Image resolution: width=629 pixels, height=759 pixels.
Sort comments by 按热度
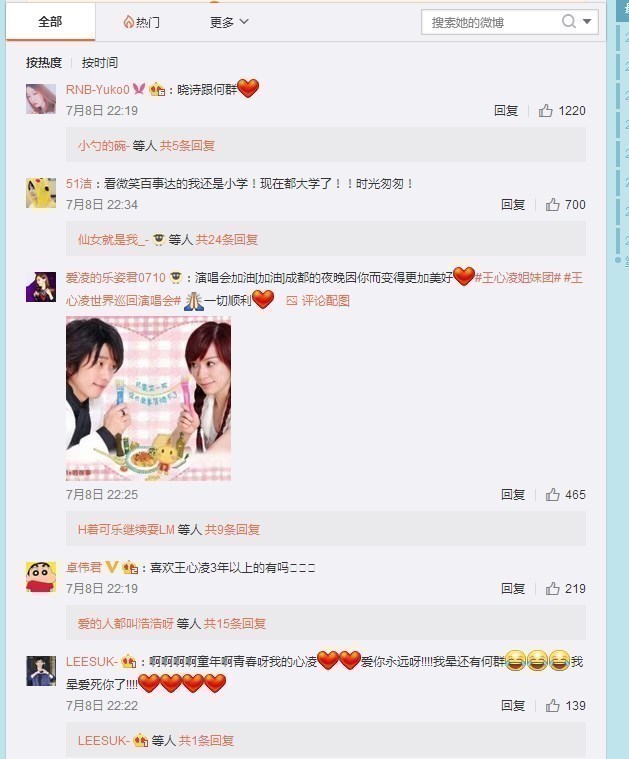point(44,62)
